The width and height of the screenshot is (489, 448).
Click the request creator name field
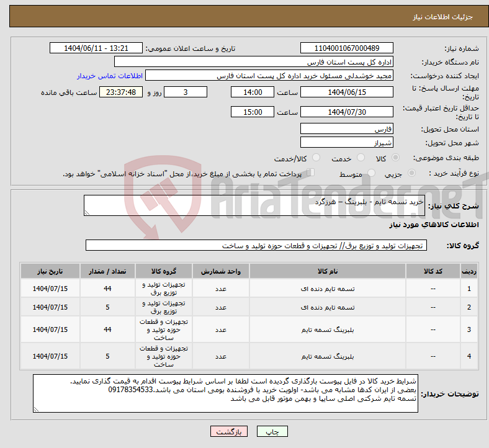coord(269,76)
